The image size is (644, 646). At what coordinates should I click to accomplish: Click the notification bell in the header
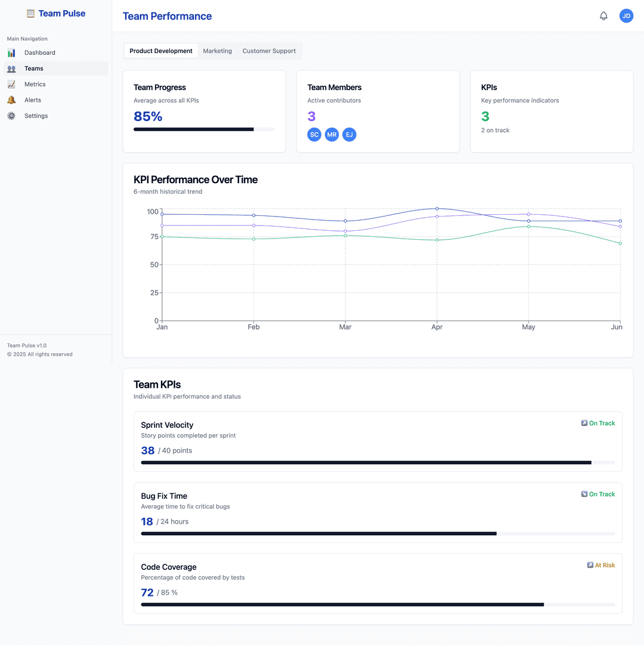point(603,16)
